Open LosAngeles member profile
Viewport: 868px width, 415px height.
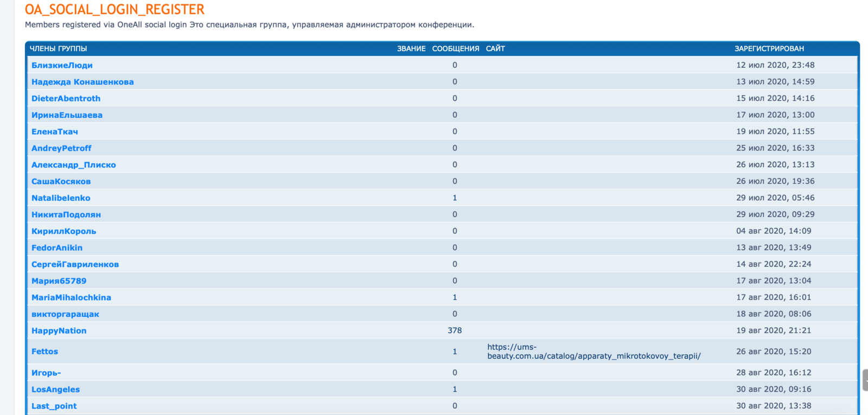pyautogui.click(x=55, y=390)
